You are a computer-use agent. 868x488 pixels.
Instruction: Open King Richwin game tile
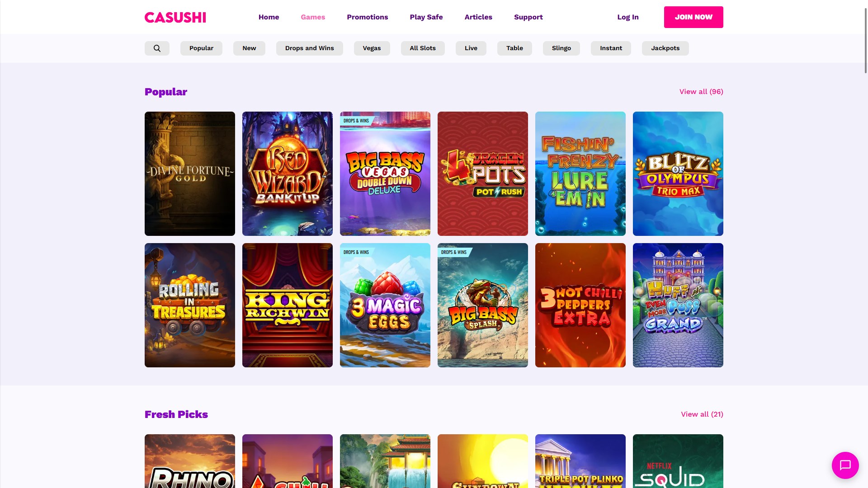pos(288,305)
